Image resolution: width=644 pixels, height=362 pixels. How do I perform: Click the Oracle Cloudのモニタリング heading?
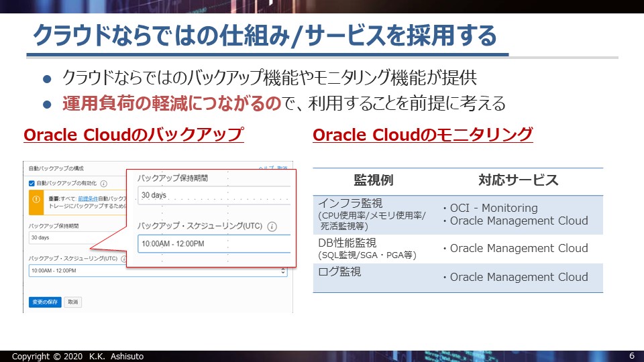(x=423, y=135)
